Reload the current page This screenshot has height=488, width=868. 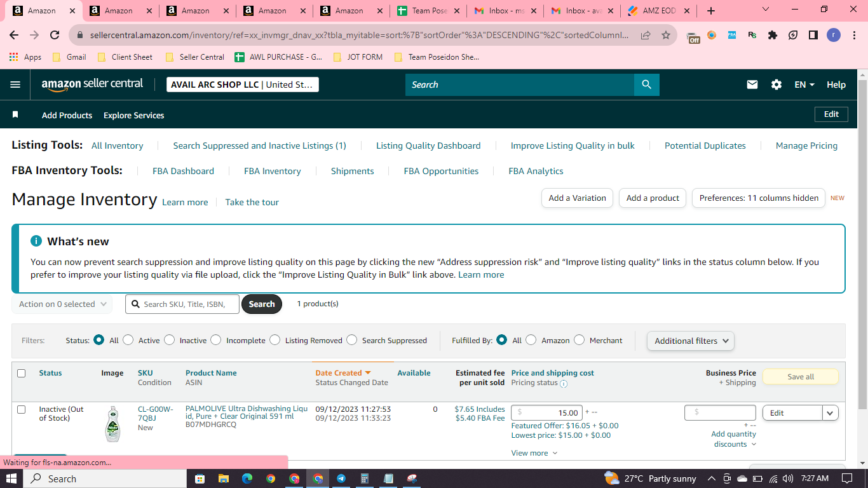(55, 35)
